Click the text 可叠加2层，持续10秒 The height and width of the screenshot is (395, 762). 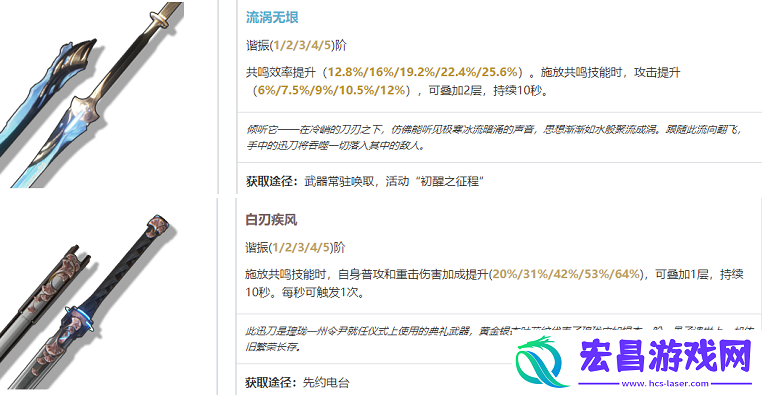pyautogui.click(x=487, y=90)
